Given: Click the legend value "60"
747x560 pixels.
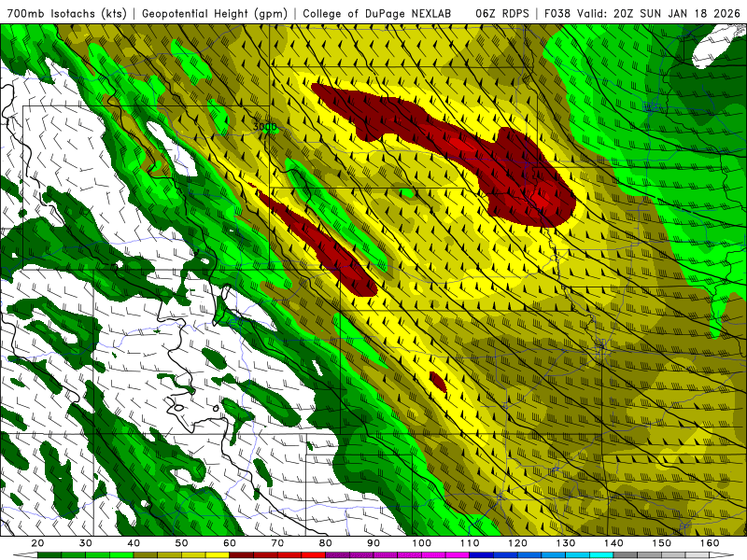Looking at the screenshot, I should (x=230, y=543).
